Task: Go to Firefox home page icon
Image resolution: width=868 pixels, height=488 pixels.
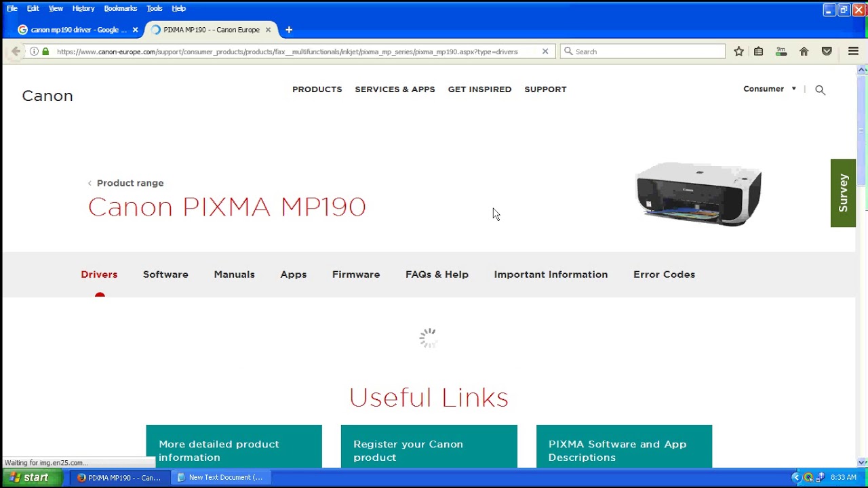Action: pos(804,52)
